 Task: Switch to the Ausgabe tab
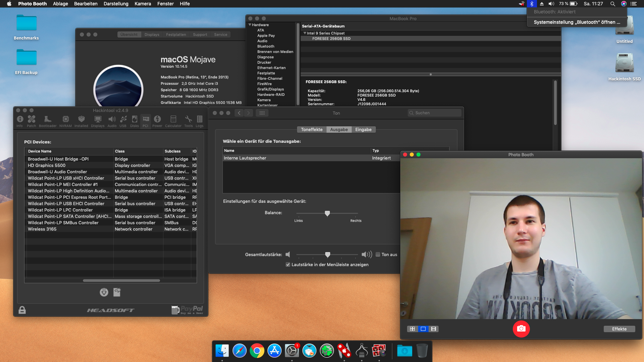[x=339, y=129]
